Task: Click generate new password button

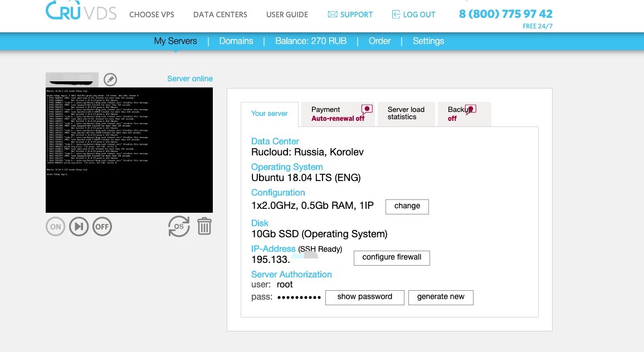Action: (441, 297)
